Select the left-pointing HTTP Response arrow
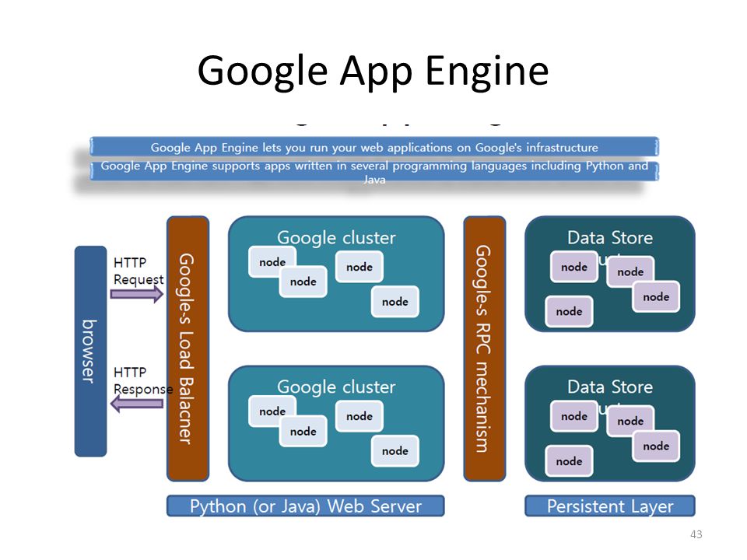747x560 pixels. point(137,404)
